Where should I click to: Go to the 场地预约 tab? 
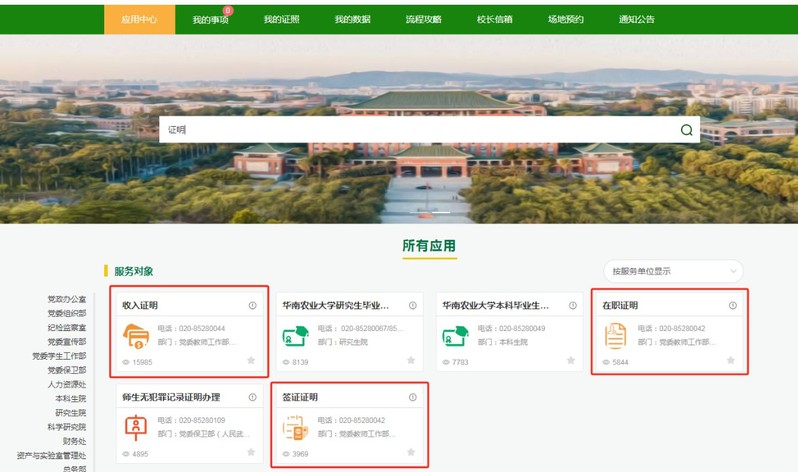point(565,19)
